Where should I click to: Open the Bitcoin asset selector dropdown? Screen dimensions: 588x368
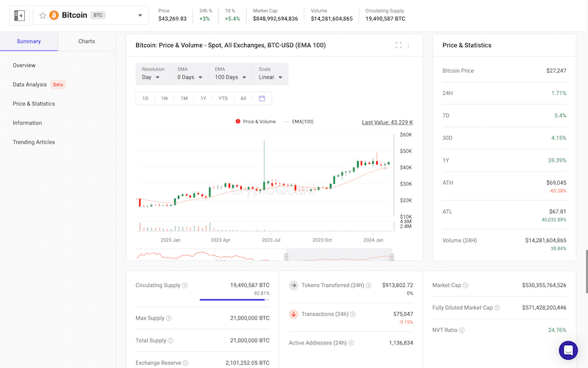(x=90, y=15)
